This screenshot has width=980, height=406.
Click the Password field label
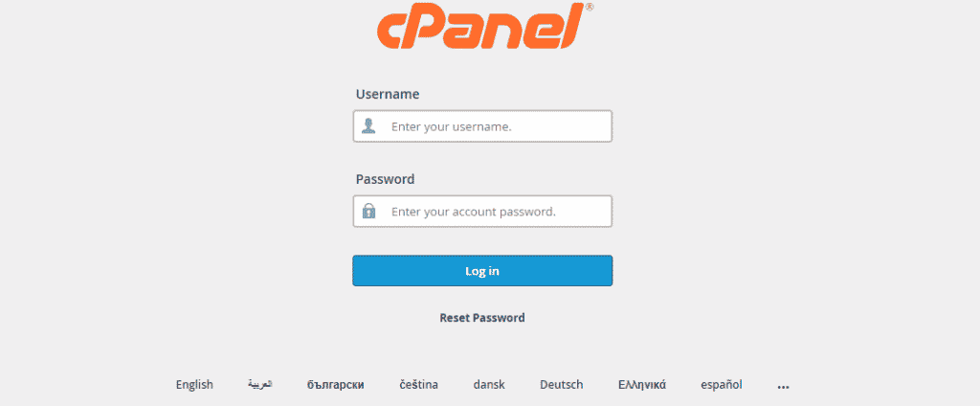(x=385, y=180)
